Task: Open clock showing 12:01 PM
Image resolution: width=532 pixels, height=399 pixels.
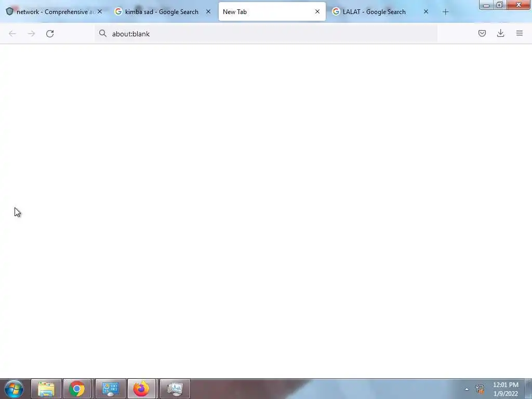Action: [x=506, y=389]
